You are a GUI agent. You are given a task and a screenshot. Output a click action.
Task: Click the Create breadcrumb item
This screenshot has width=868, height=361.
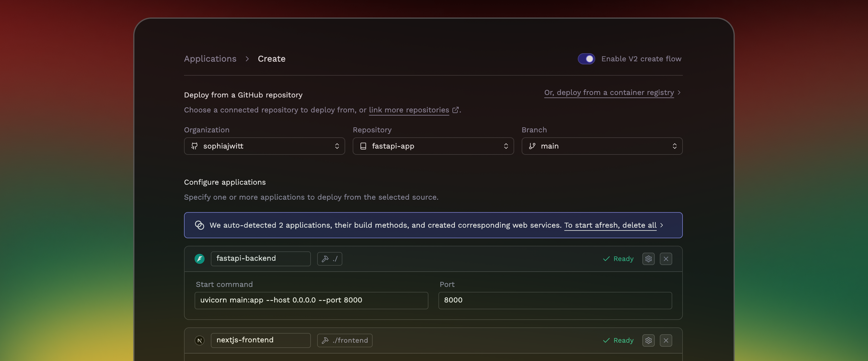pos(271,58)
